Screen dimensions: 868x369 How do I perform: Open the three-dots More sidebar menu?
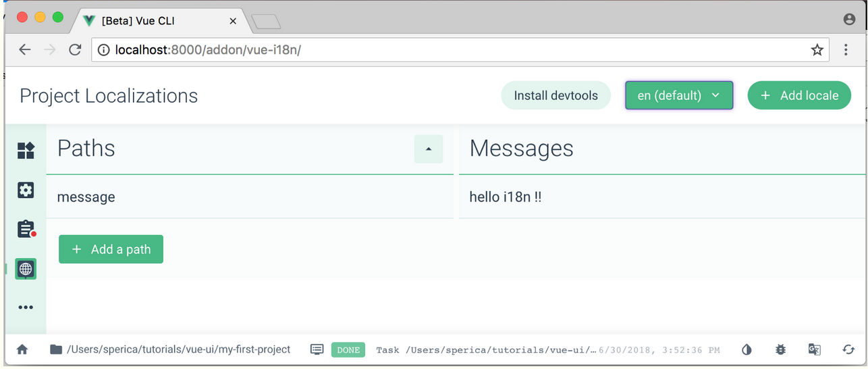26,307
